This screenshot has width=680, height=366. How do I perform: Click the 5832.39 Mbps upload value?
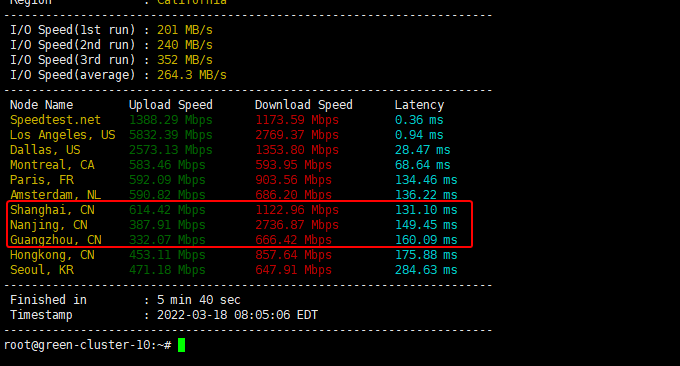pos(170,135)
